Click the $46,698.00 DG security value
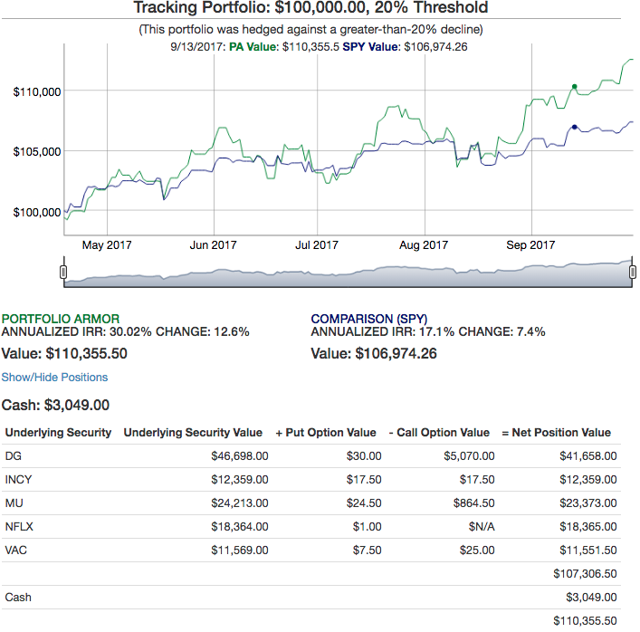 [x=240, y=456]
